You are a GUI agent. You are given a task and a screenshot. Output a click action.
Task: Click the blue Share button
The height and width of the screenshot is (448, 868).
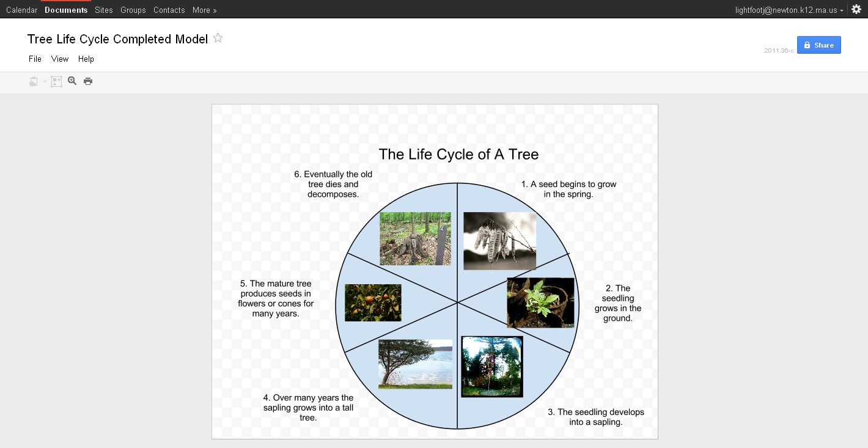(x=818, y=45)
